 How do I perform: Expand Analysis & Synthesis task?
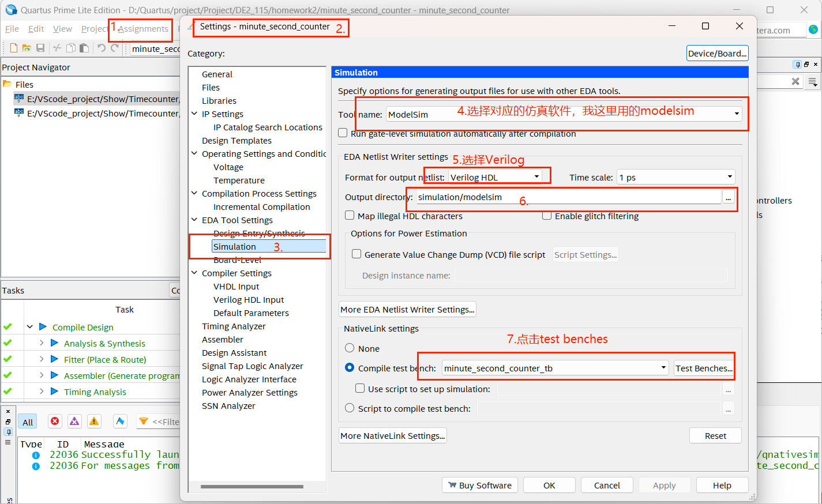point(42,343)
